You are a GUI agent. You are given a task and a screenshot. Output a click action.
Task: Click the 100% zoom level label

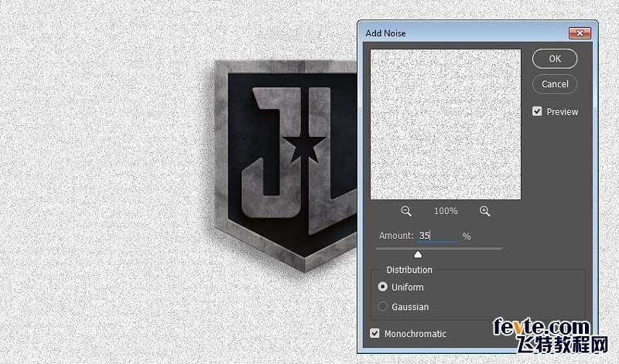point(446,211)
